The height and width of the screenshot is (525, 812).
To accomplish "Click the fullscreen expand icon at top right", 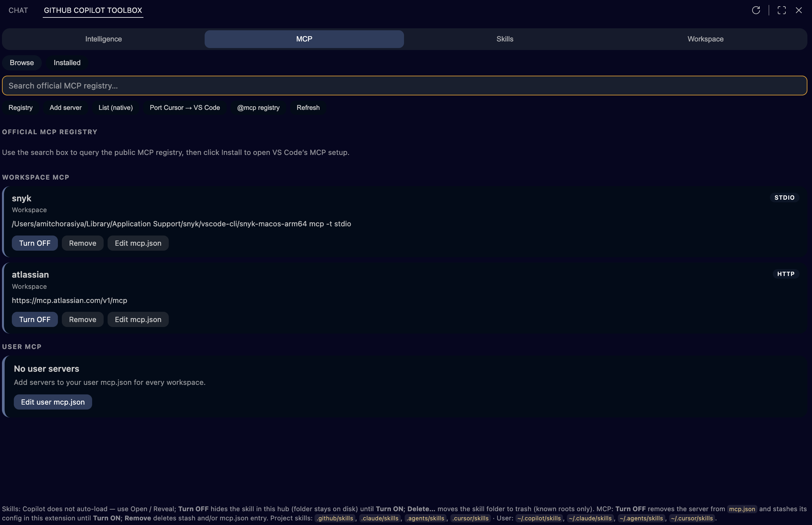I will (x=781, y=10).
